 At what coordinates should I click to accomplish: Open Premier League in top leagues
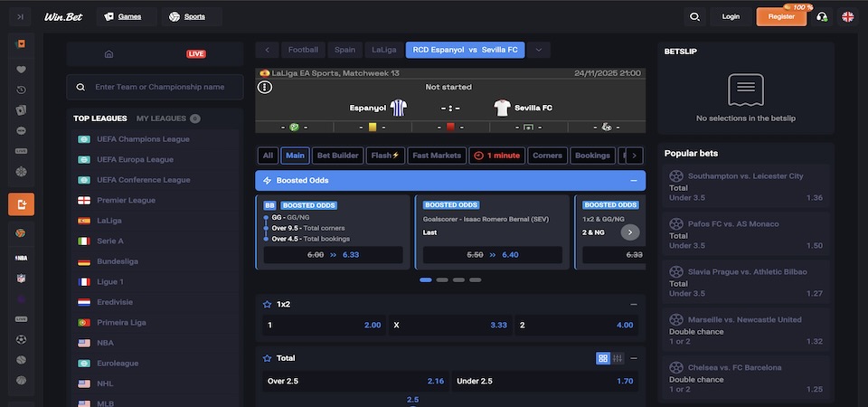(x=155, y=201)
